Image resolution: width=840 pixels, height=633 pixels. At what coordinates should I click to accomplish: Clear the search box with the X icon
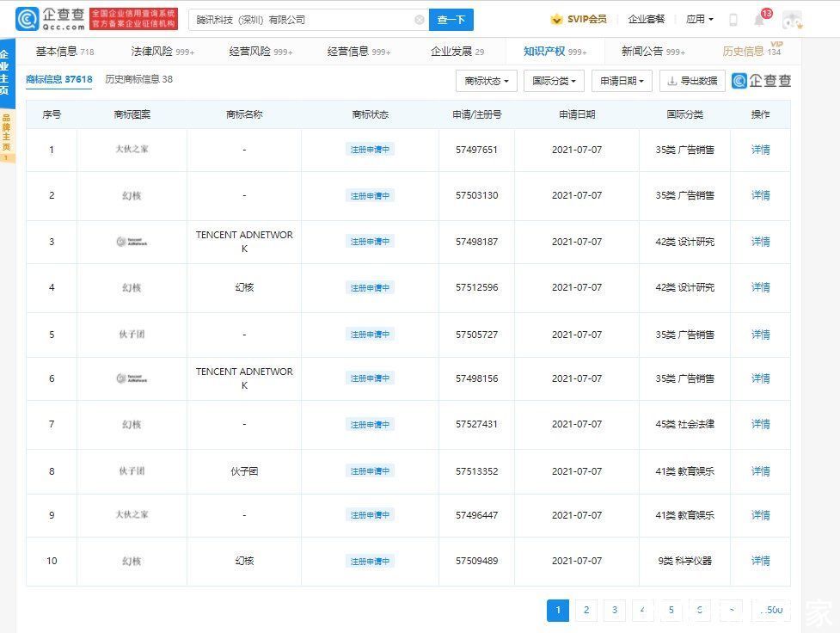(x=420, y=20)
